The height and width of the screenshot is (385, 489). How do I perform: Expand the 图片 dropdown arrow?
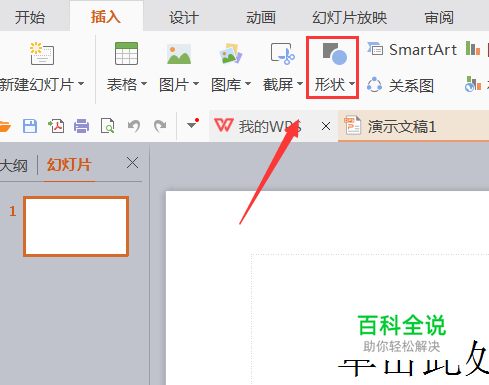(x=196, y=83)
